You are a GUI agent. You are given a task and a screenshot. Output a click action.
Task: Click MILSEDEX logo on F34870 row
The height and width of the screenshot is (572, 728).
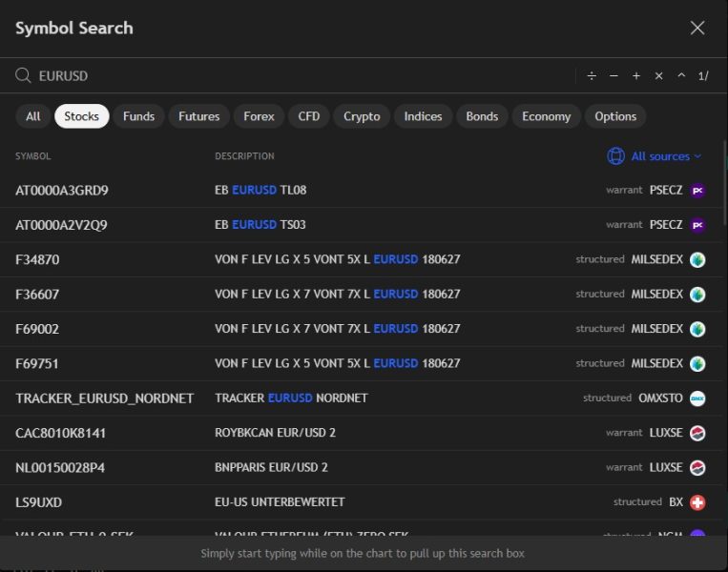697,259
